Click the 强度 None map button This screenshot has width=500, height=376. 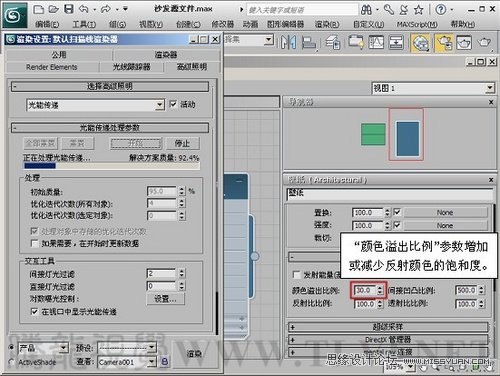[x=445, y=225]
